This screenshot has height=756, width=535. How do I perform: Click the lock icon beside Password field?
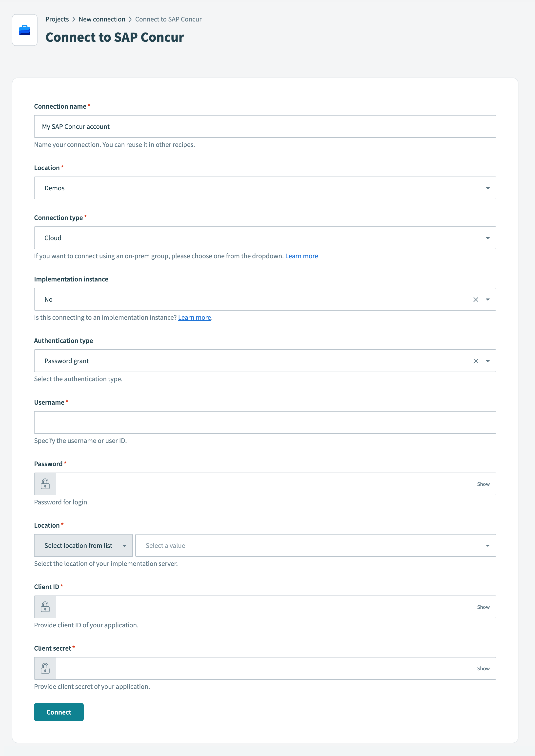pyautogui.click(x=45, y=484)
